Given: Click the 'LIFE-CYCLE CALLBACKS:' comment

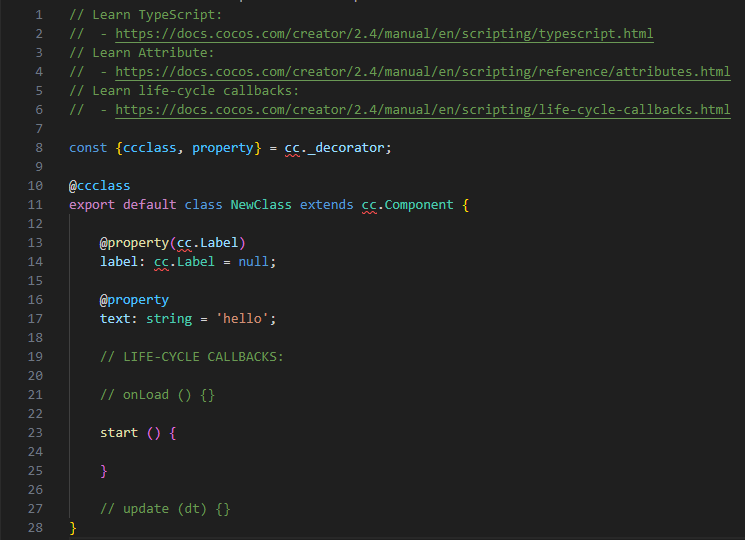Looking at the screenshot, I should point(203,357).
